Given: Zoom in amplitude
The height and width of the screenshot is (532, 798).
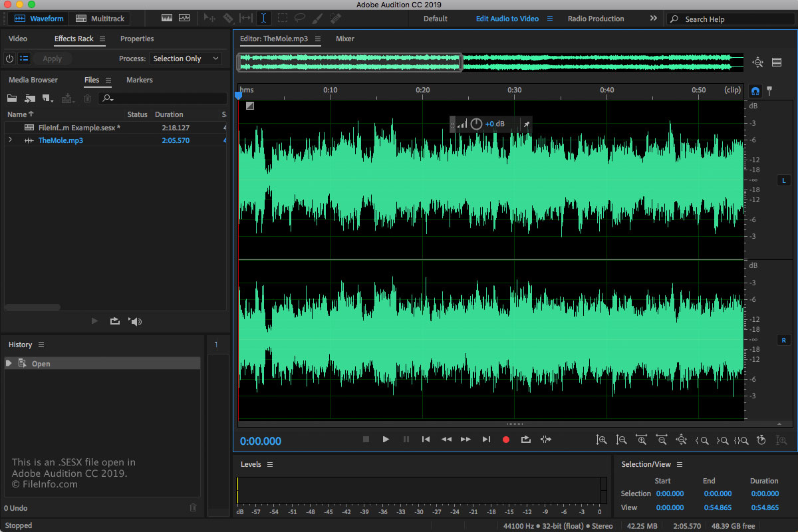Looking at the screenshot, I should pyautogui.click(x=601, y=440).
